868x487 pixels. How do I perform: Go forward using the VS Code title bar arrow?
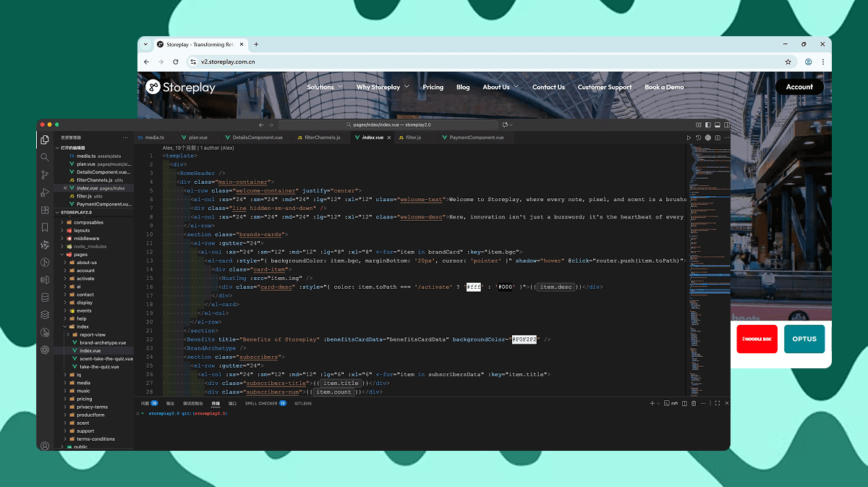(271, 125)
